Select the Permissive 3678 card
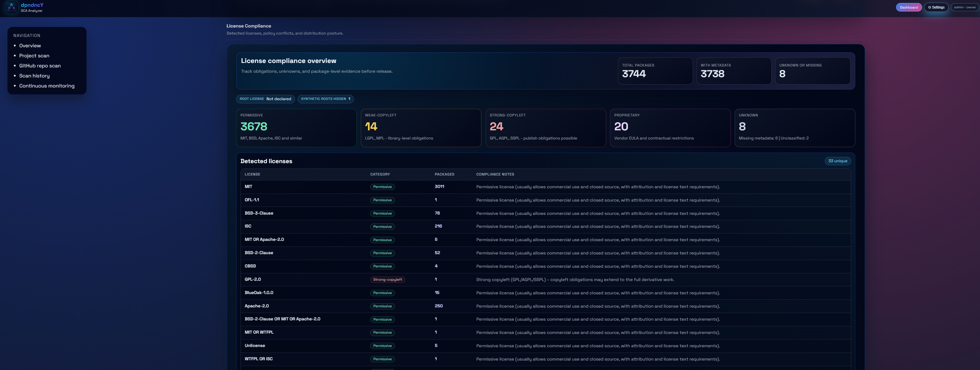Image resolution: width=980 pixels, height=370 pixels. (296, 128)
